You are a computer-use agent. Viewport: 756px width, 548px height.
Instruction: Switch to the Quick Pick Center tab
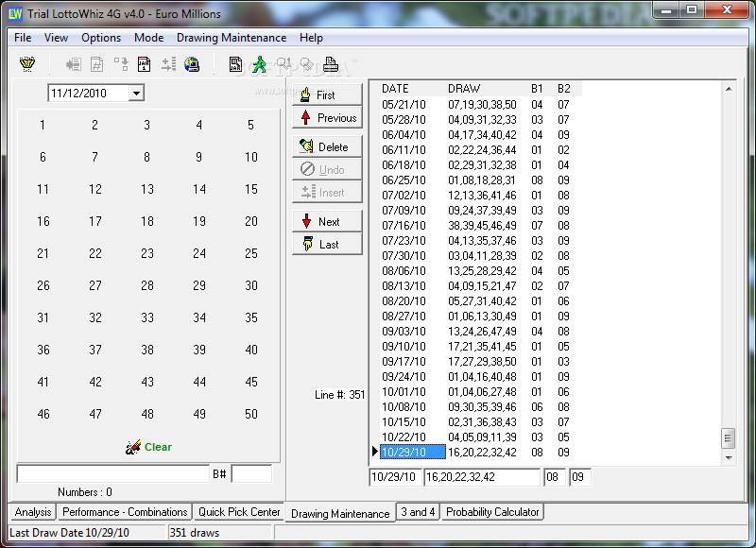pos(239,512)
